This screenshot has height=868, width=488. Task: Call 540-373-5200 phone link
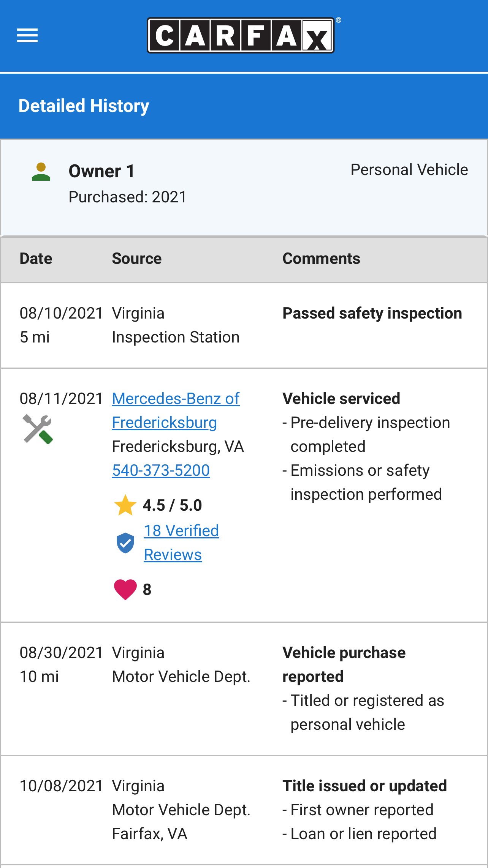click(x=161, y=470)
